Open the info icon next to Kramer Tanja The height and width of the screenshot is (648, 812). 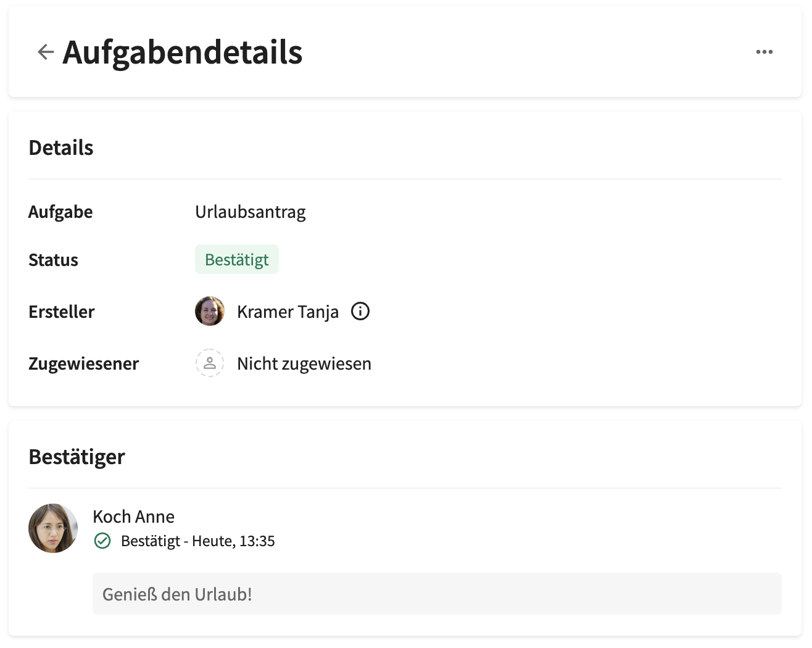coord(360,311)
